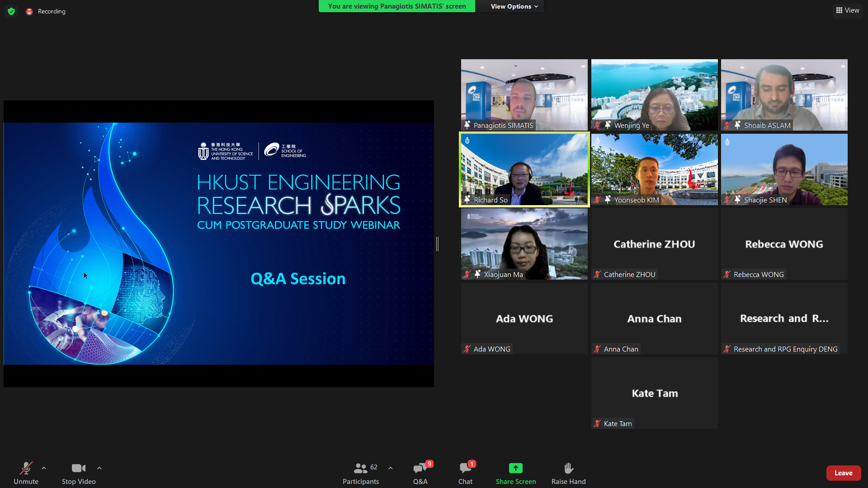
Task: Select Yoonseob KIM video thumbnail
Action: click(x=655, y=169)
